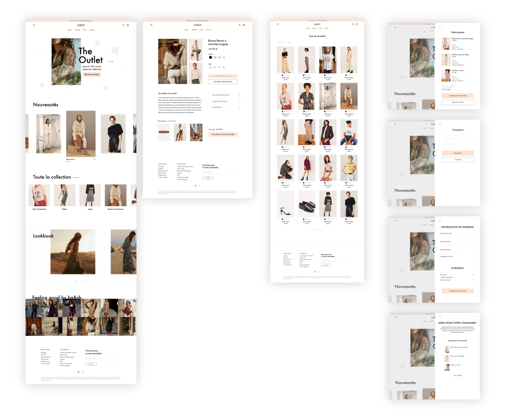Click the Acheter maintenant button

click(x=223, y=82)
